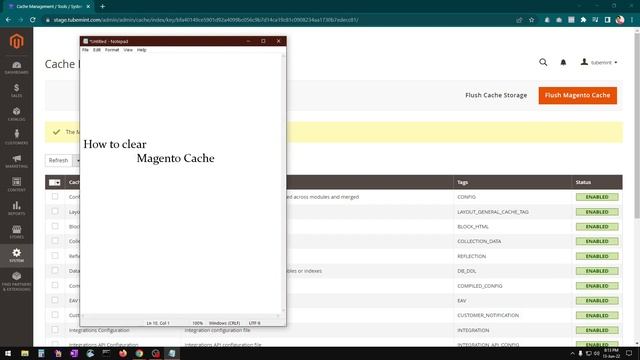Open Notepad's Format menu
Image resolution: width=640 pixels, height=360 pixels.
point(112,50)
